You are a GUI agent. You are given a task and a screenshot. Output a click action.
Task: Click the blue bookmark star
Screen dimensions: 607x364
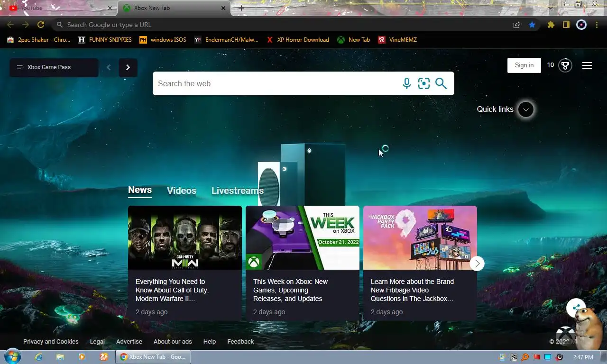[532, 25]
